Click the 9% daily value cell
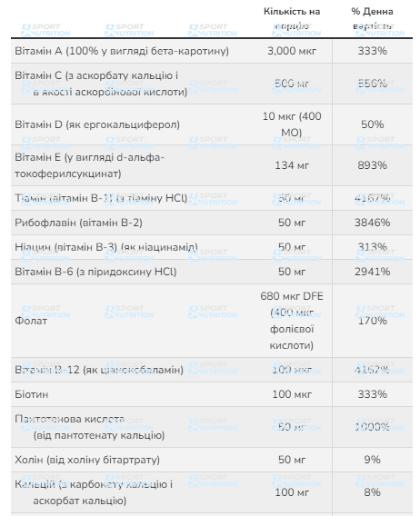 click(x=372, y=460)
